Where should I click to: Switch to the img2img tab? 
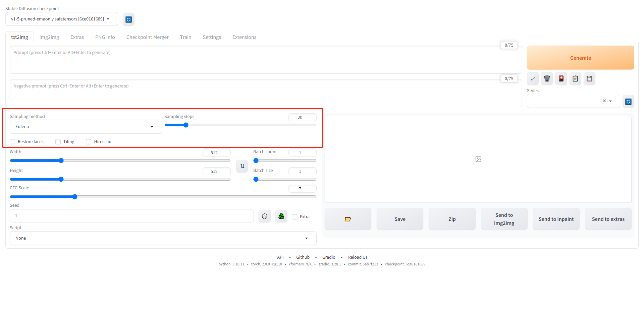click(x=49, y=37)
